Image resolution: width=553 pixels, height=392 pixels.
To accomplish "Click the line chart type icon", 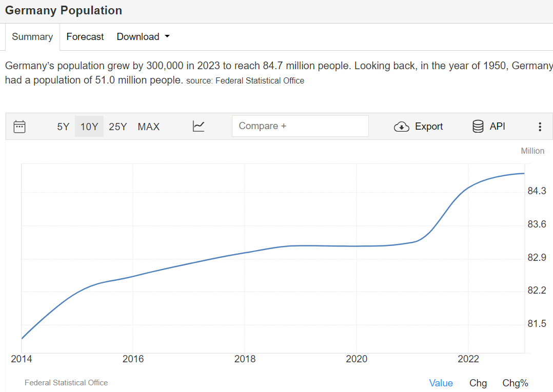I will point(199,126).
